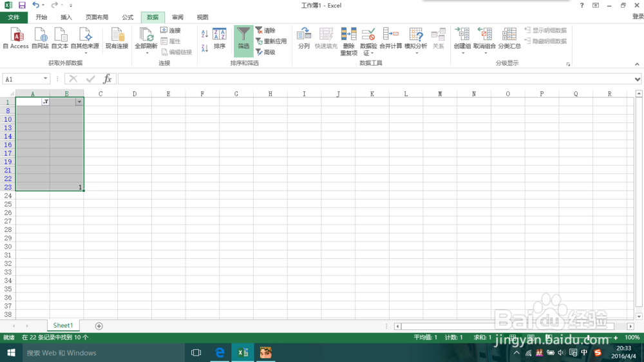Open Text to Columns (分列)
Image resolution: width=644 pixels, height=362 pixels.
point(304,39)
